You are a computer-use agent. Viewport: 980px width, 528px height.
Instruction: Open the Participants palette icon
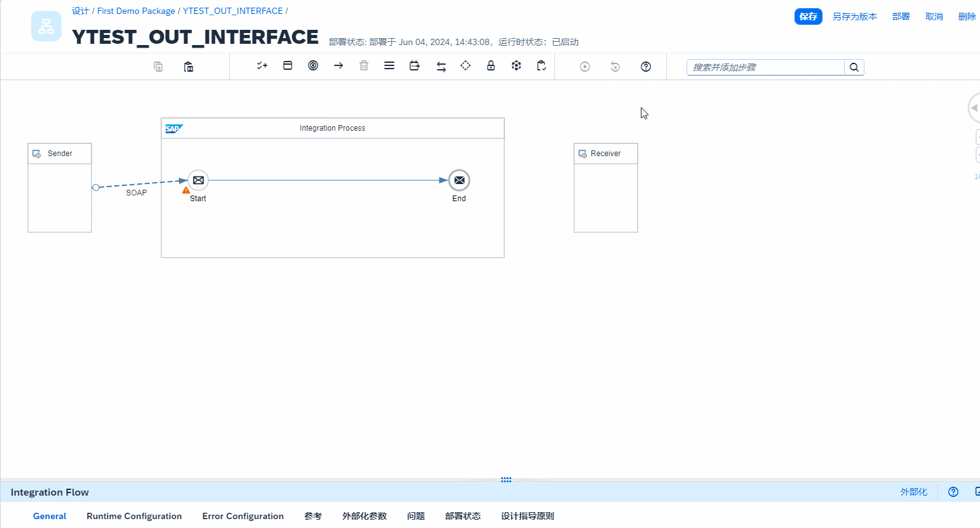click(288, 66)
